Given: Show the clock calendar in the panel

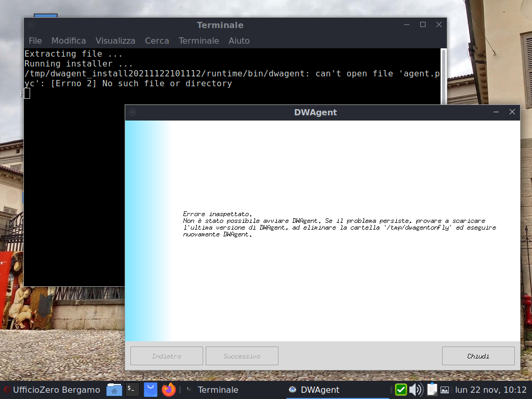Looking at the screenshot, I should (x=491, y=390).
